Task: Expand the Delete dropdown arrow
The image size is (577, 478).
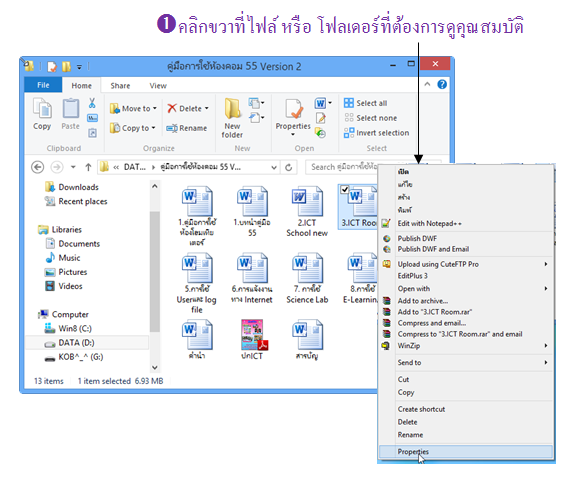Action: [x=206, y=109]
